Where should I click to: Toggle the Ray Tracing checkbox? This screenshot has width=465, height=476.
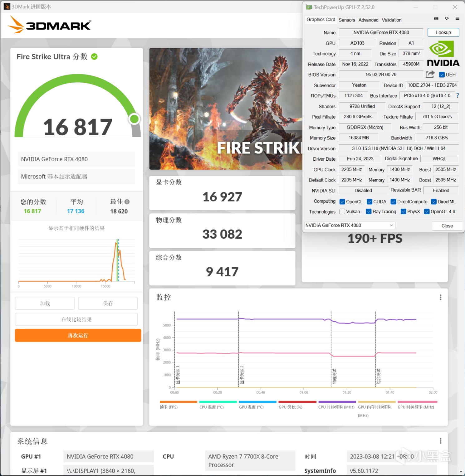(x=369, y=211)
